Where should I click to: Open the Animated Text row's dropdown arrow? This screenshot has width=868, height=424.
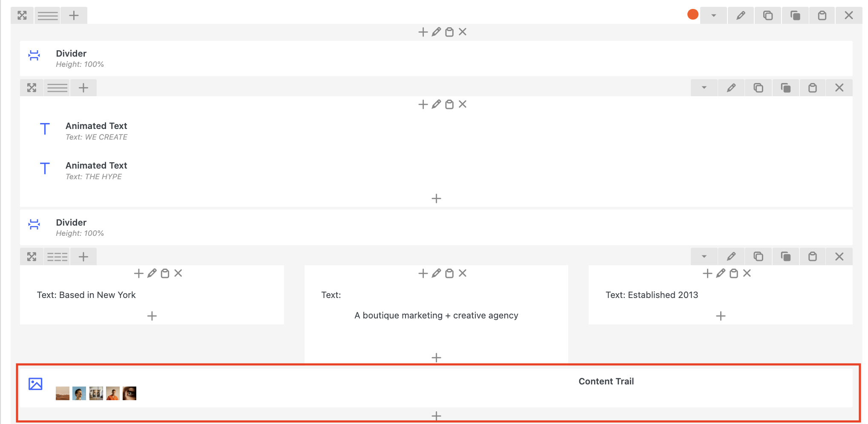704,88
